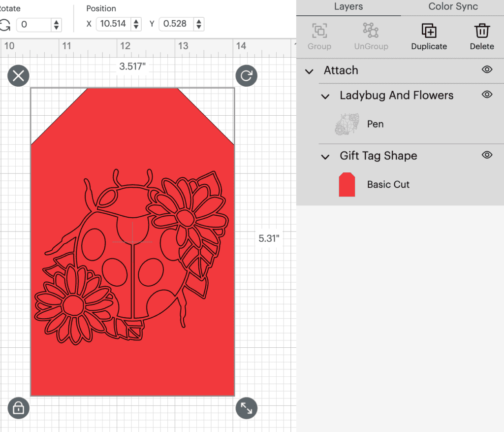
Task: Switch to the Color Sync tab
Action: point(453,6)
